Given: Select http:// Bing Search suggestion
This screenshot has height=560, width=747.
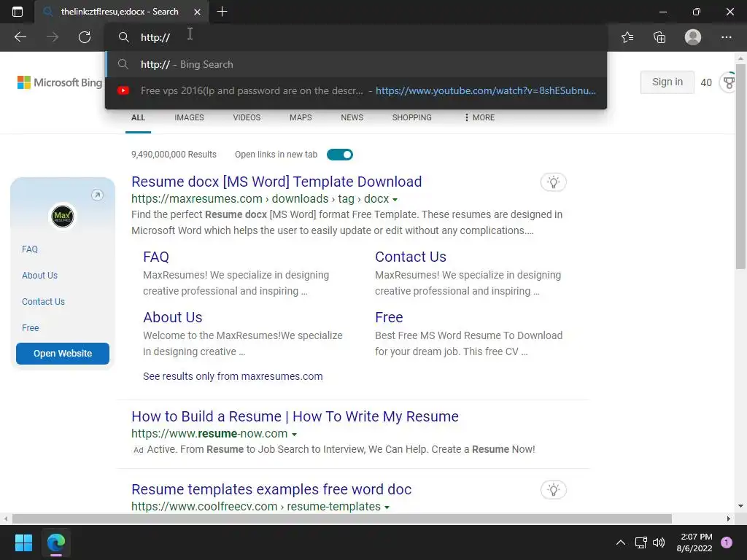Looking at the screenshot, I should 356,64.
